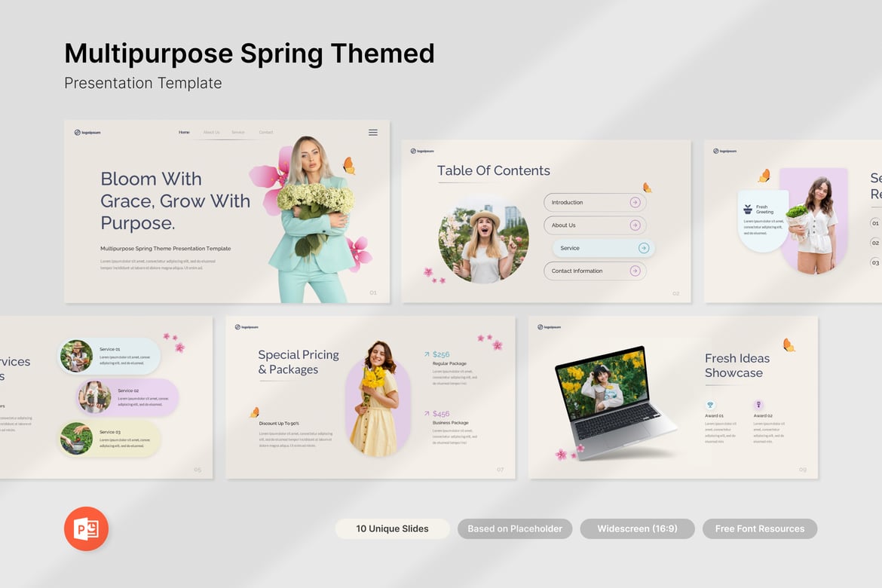Click the laptop mockup image
The image size is (882, 588).
coord(615,401)
